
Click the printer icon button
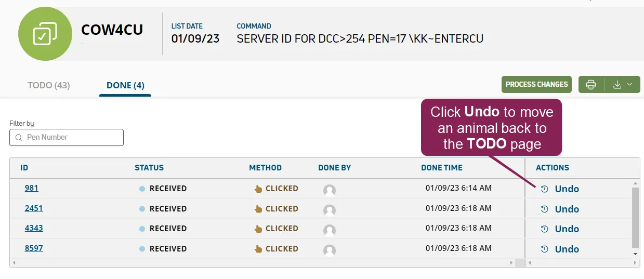click(591, 85)
